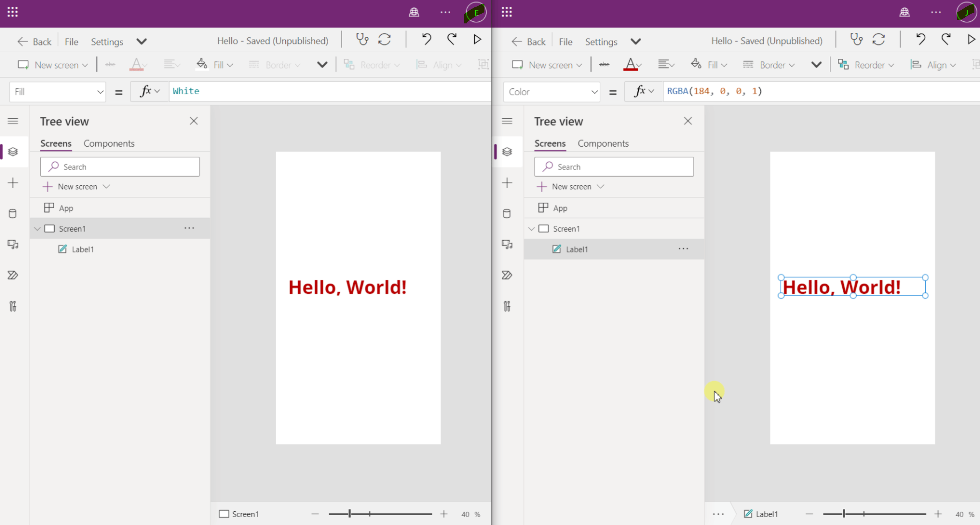This screenshot has width=980, height=525.
Task: Open the Color property dropdown in right window
Action: (551, 92)
